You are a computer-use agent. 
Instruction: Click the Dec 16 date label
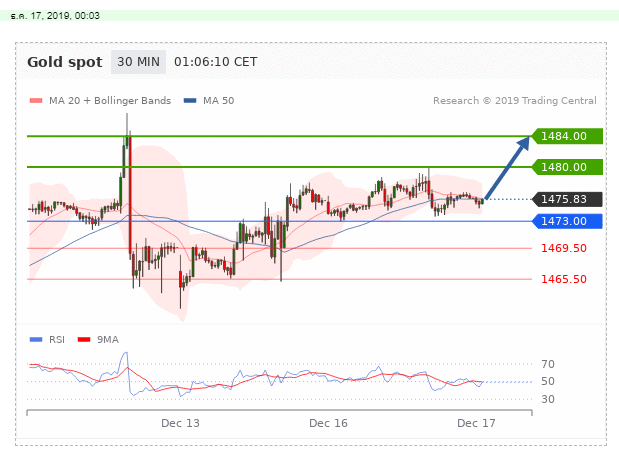(x=328, y=423)
